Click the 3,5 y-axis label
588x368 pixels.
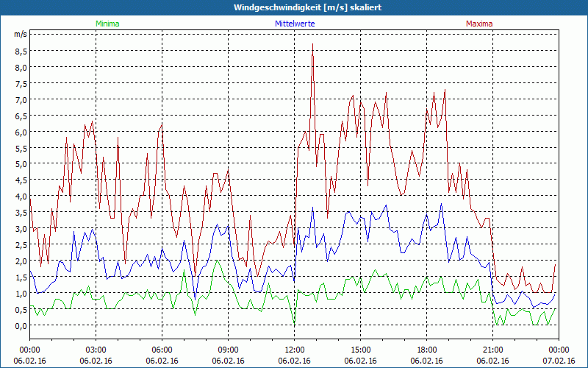[x=21, y=213]
